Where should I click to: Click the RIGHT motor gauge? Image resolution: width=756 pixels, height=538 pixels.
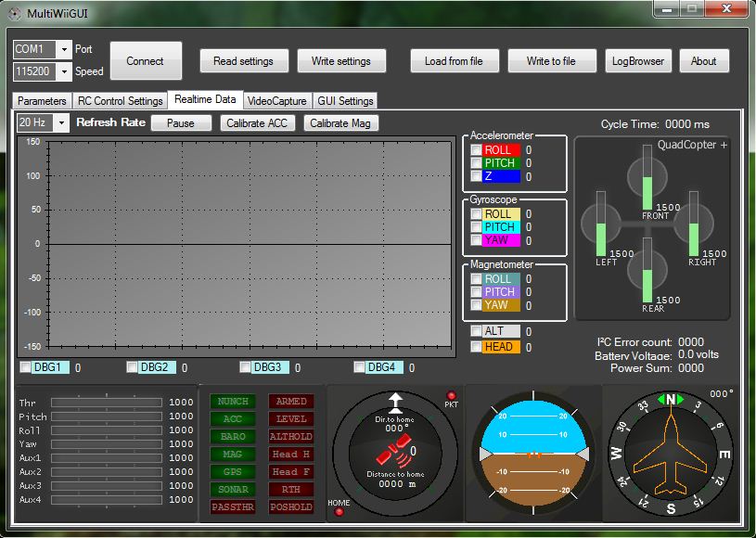[x=694, y=224]
